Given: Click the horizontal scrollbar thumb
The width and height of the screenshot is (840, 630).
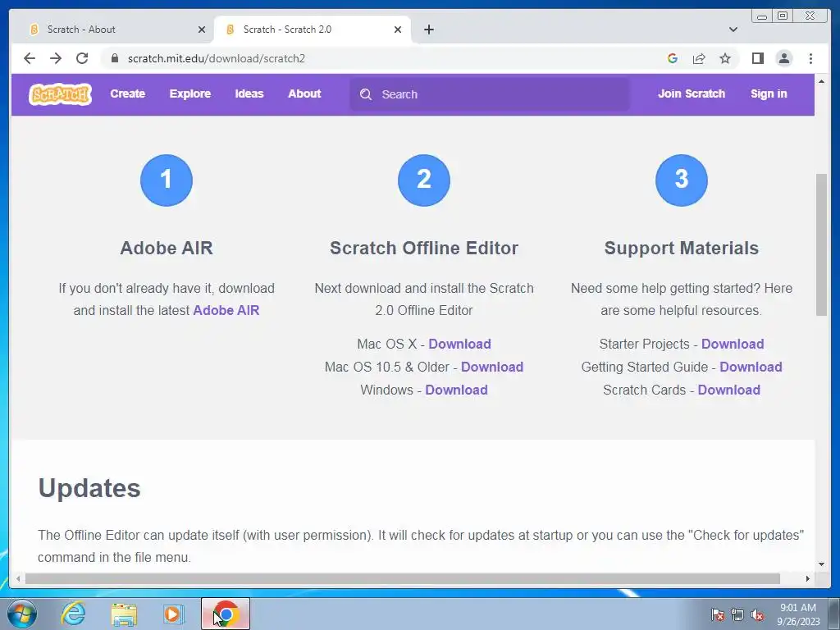Looking at the screenshot, I should pyautogui.click(x=402, y=578).
